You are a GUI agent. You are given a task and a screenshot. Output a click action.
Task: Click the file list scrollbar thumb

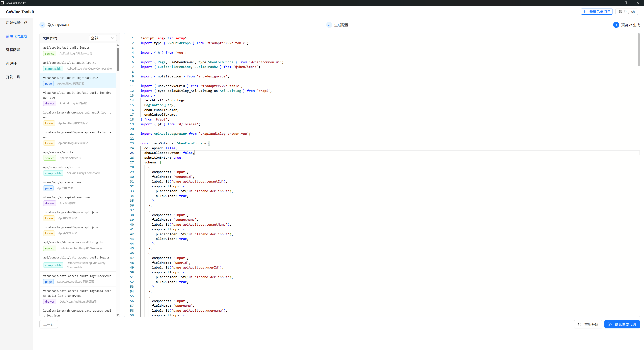(x=118, y=59)
